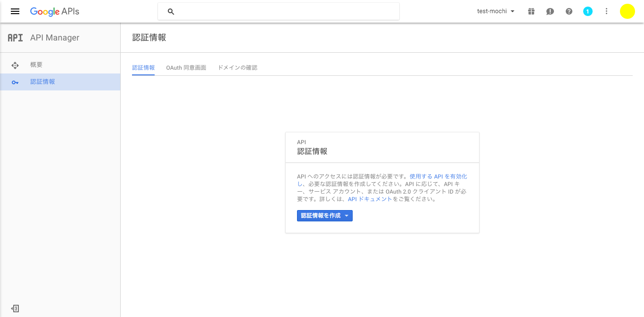Select the 認証情報 tab

143,67
